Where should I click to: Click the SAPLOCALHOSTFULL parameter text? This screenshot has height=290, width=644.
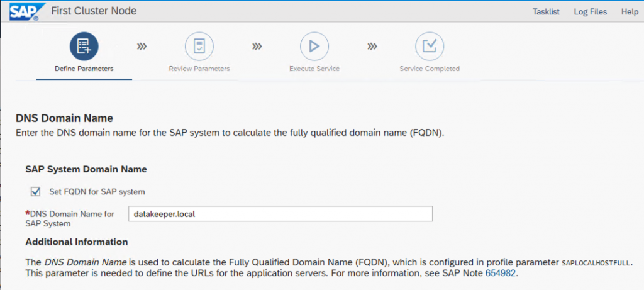click(x=597, y=263)
